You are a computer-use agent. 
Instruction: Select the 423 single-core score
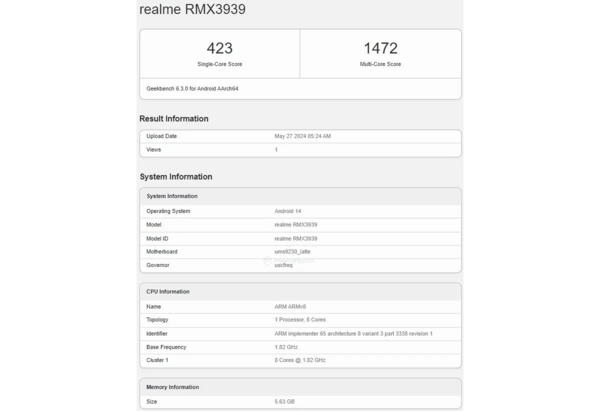220,48
